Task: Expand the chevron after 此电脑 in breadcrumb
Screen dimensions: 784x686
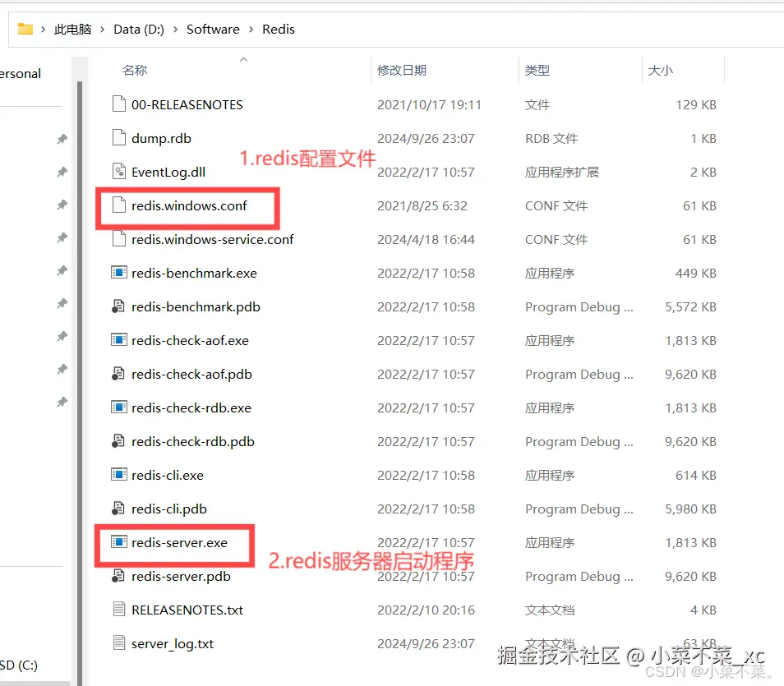Action: coord(102,30)
